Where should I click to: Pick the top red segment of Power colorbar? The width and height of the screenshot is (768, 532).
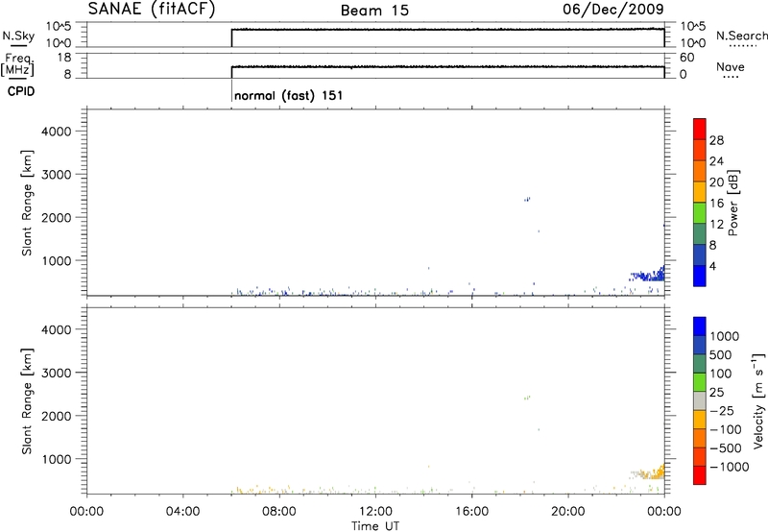700,129
